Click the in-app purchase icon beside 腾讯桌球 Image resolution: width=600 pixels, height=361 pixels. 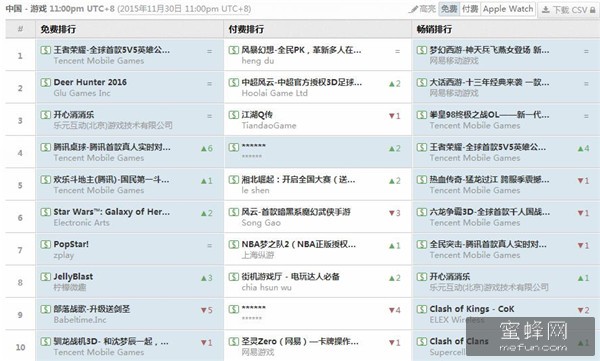(x=46, y=147)
